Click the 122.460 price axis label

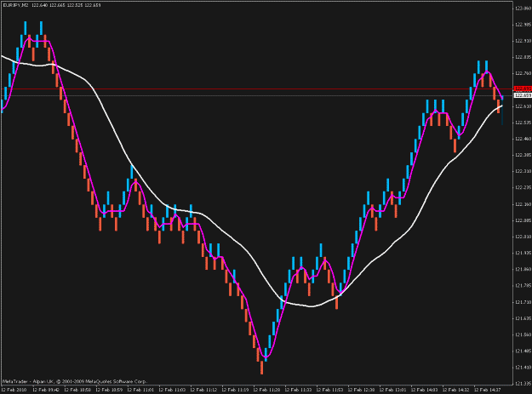point(523,139)
